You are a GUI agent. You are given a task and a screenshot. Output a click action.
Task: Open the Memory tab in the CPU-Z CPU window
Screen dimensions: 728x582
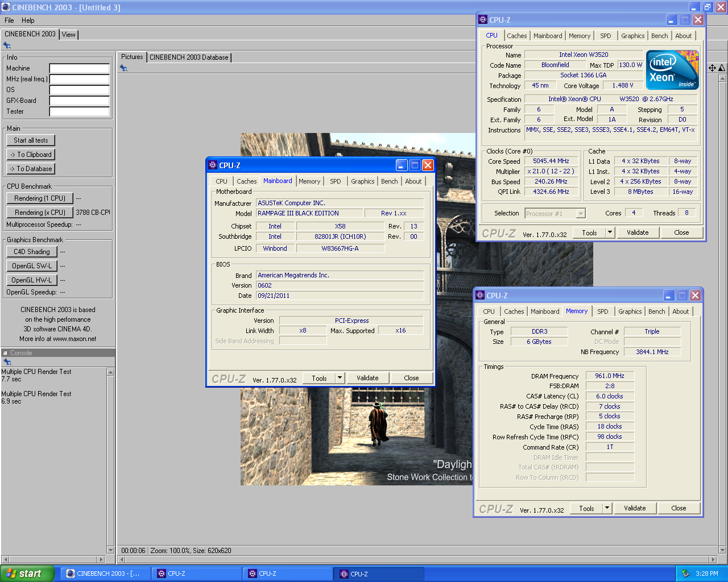point(580,36)
